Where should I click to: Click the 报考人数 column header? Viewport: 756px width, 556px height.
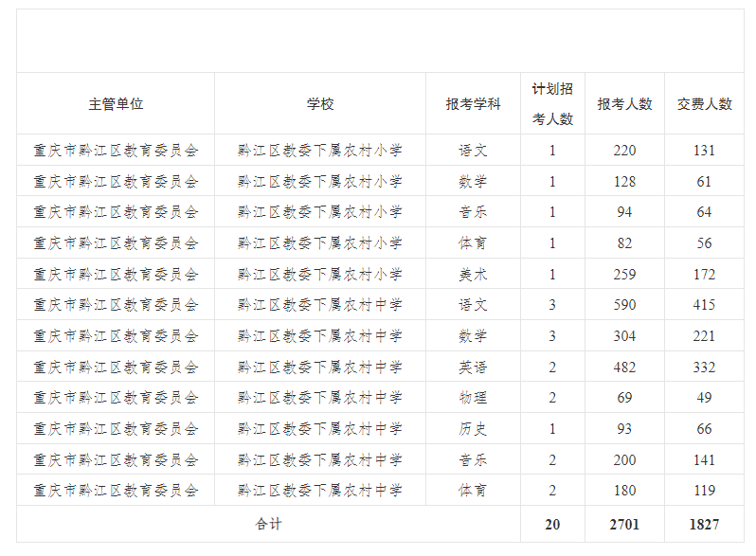[x=624, y=104]
